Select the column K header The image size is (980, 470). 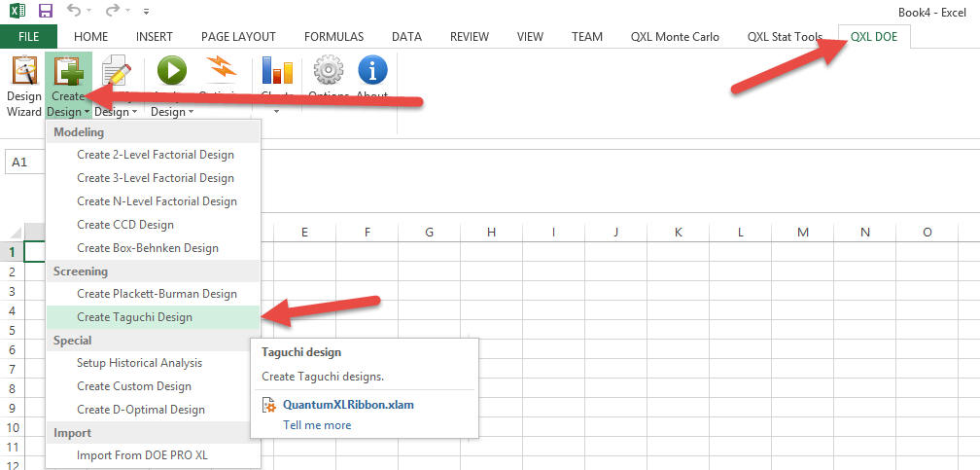[678, 232]
